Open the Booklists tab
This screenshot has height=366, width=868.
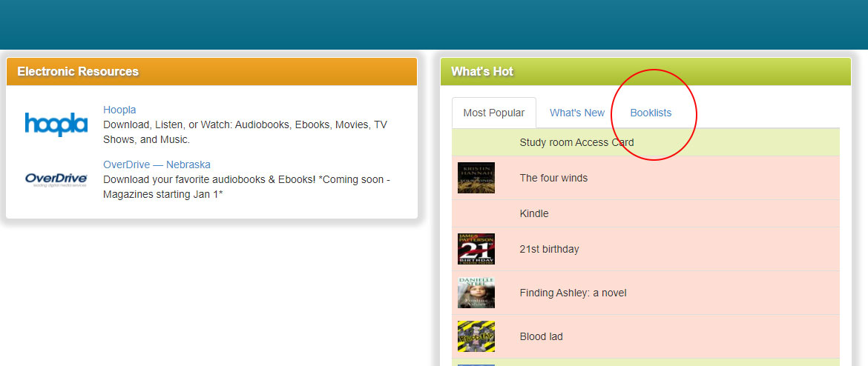[651, 113]
